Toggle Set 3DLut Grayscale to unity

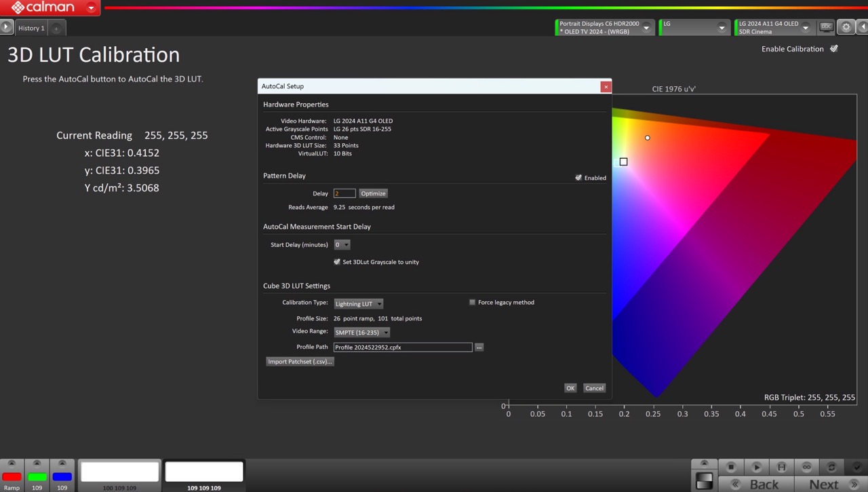tap(337, 261)
